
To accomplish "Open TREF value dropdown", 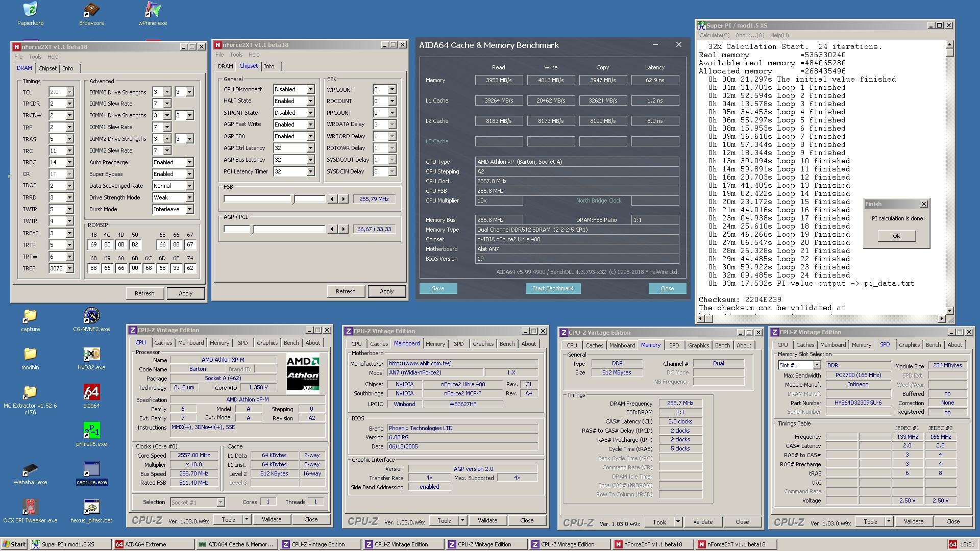I will click(x=69, y=268).
